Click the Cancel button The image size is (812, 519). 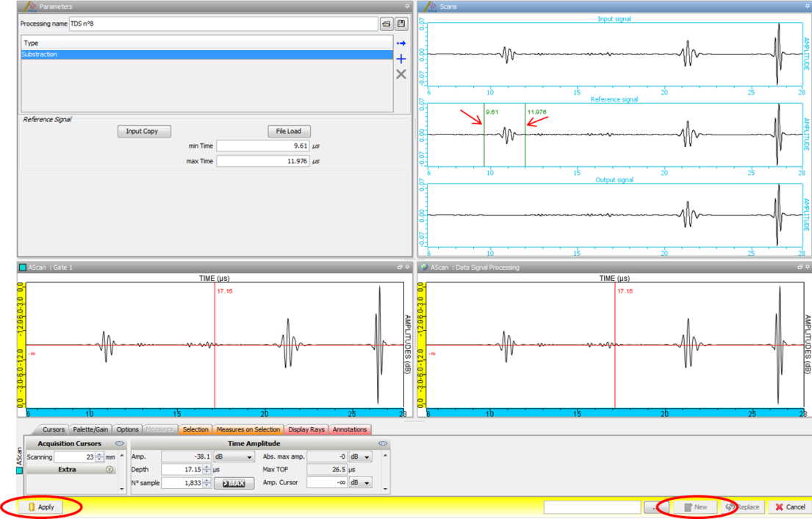pyautogui.click(x=790, y=507)
